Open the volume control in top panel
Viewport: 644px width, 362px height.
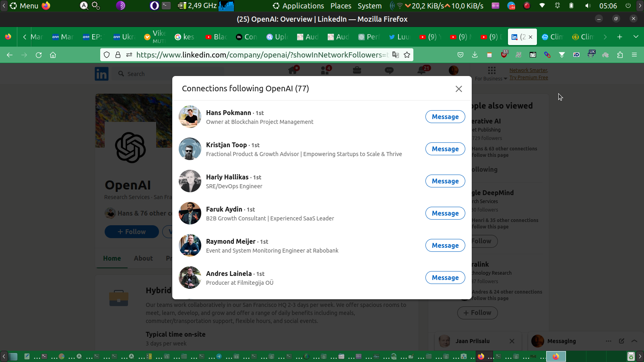[x=588, y=6]
